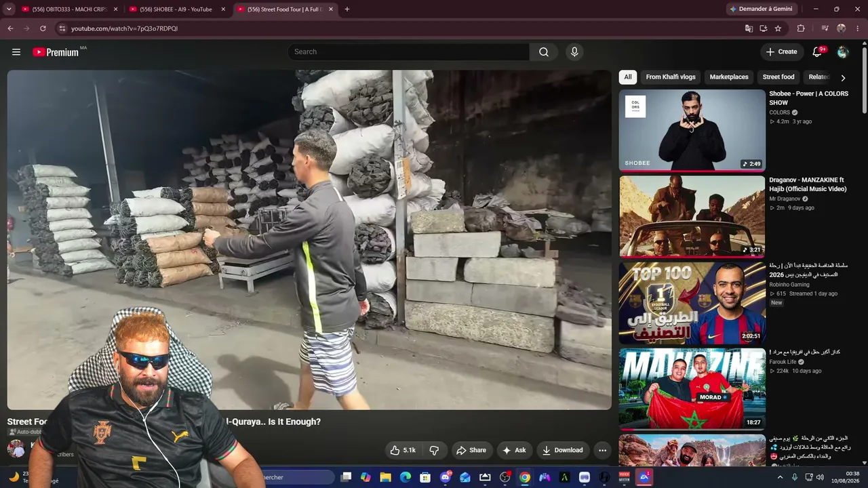The image size is (868, 488).
Task: Switch to SHOBEE - AI9 YouTube tab
Action: 177,9
